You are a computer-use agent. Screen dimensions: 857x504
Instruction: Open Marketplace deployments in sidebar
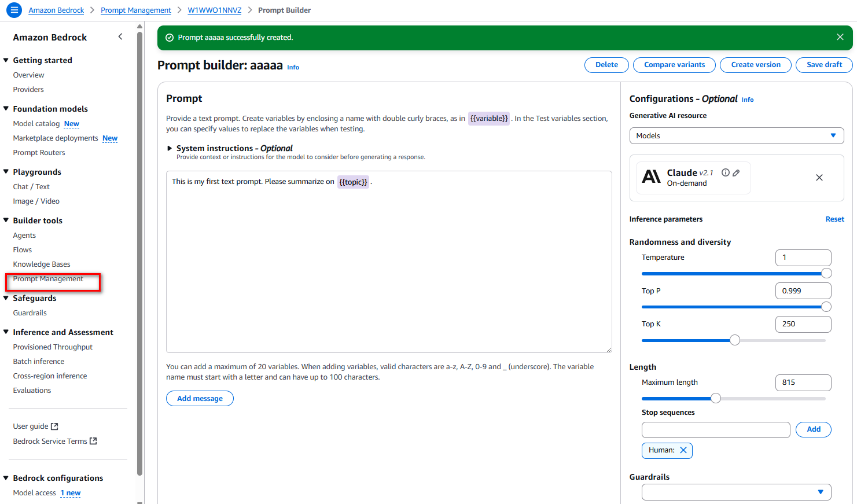56,138
